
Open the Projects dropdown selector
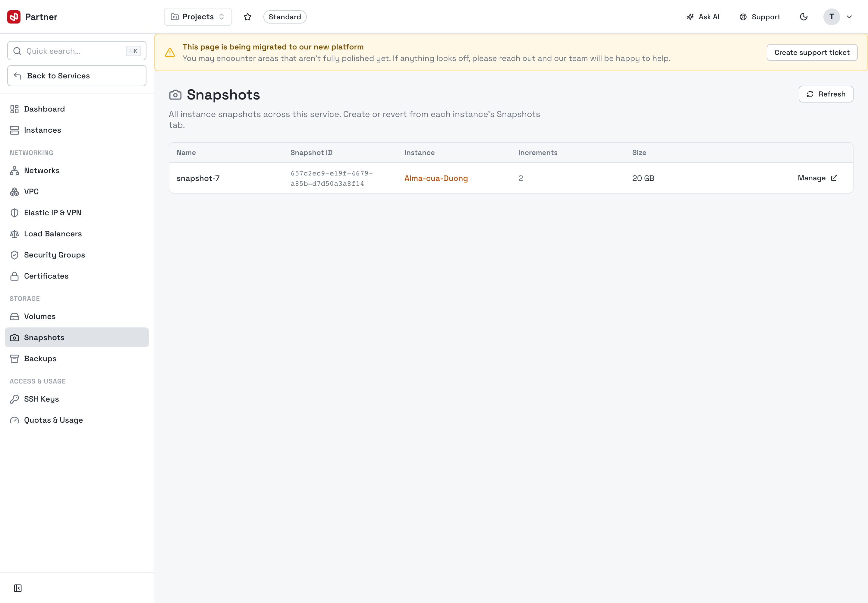pos(198,17)
